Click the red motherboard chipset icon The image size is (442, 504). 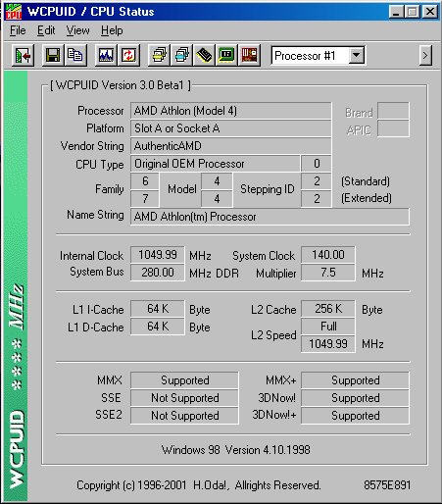(x=249, y=56)
